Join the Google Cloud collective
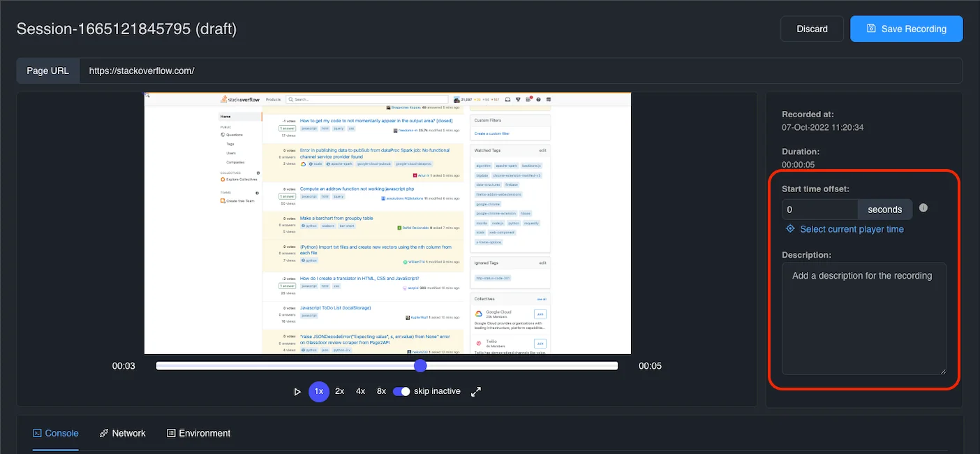Screen dimensions: 980x454 coord(540,314)
